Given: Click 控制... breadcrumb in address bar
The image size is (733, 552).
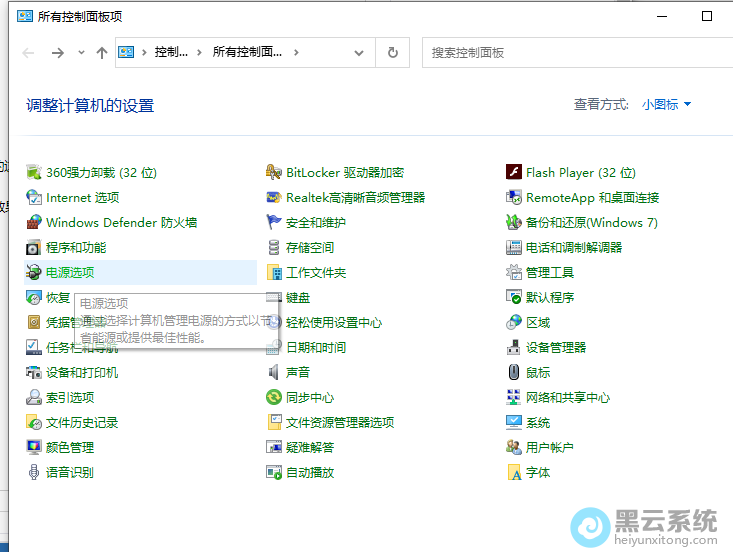Looking at the screenshot, I should coord(171,53).
